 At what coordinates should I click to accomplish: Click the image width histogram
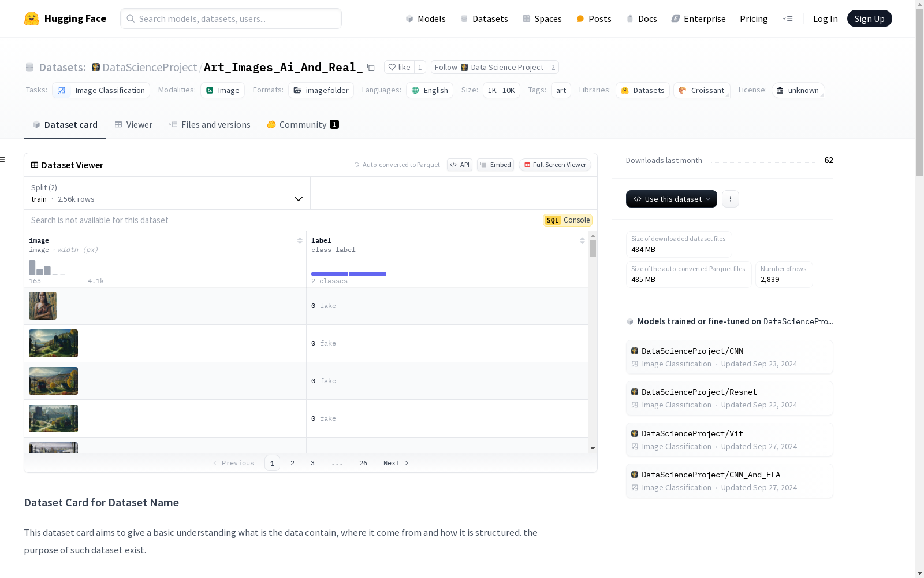(66, 268)
